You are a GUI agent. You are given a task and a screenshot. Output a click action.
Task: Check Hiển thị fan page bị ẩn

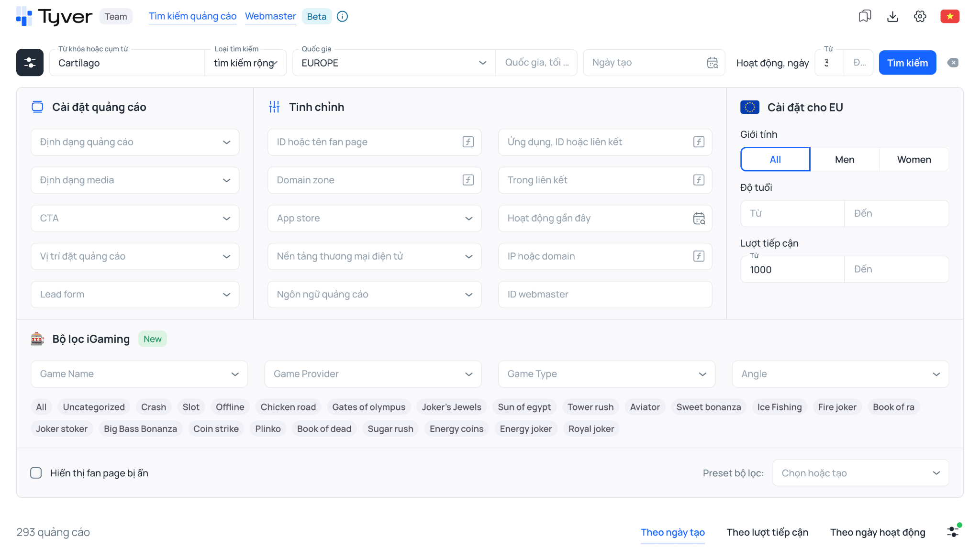pyautogui.click(x=36, y=473)
